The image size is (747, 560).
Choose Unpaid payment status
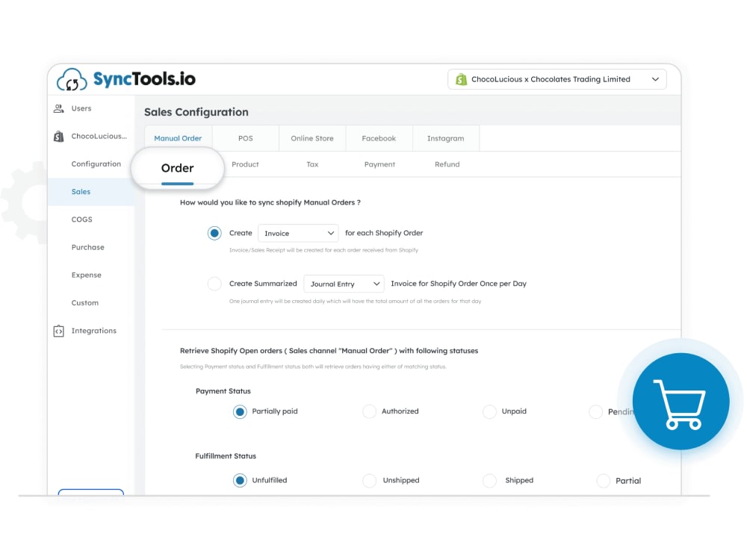[x=489, y=411]
